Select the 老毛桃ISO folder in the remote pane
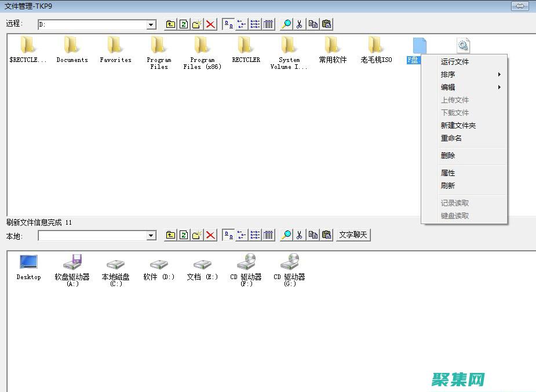 coord(375,46)
